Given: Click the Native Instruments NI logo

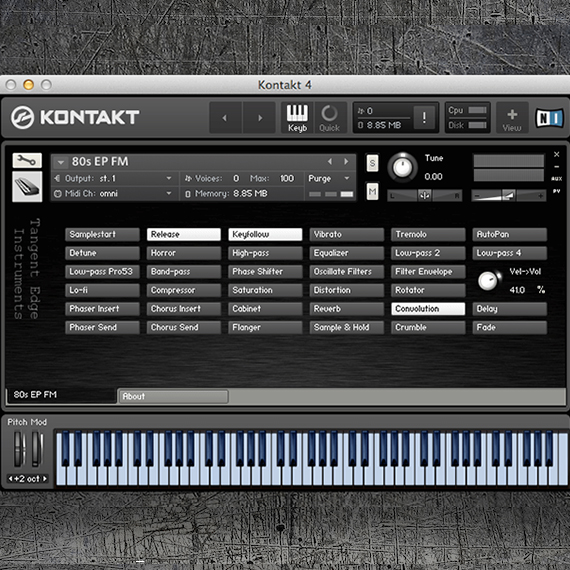Looking at the screenshot, I should [x=550, y=118].
